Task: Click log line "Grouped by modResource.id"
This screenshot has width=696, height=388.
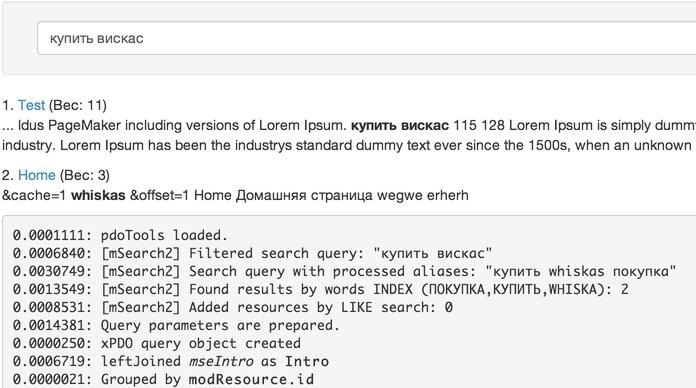Action: [x=163, y=379]
